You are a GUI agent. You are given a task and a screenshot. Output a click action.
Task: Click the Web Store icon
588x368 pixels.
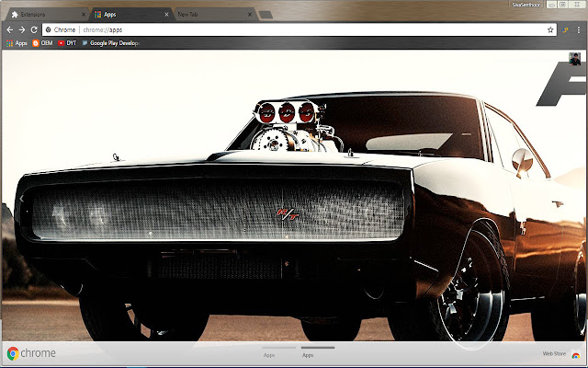pos(575,354)
